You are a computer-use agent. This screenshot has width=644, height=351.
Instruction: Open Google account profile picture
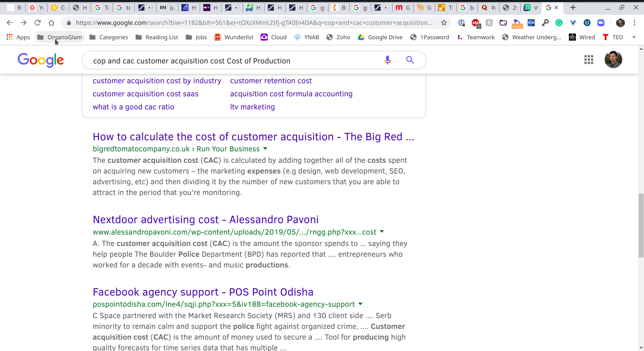click(613, 60)
